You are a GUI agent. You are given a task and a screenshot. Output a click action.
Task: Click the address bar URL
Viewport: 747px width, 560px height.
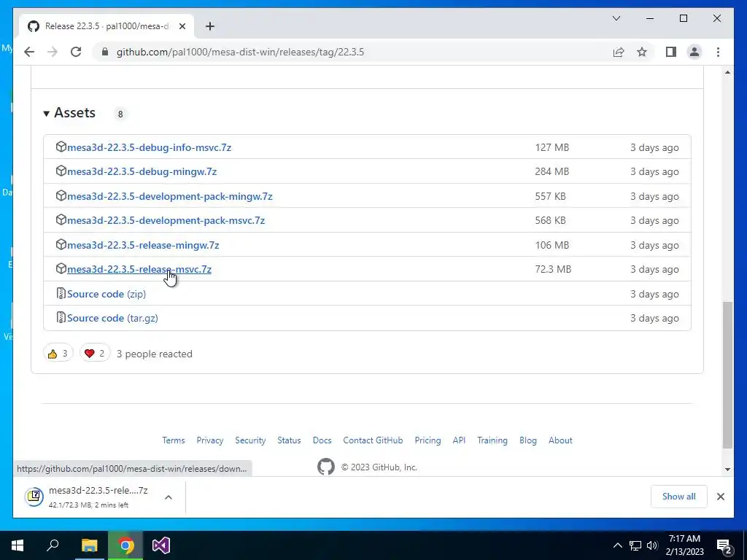tap(240, 52)
